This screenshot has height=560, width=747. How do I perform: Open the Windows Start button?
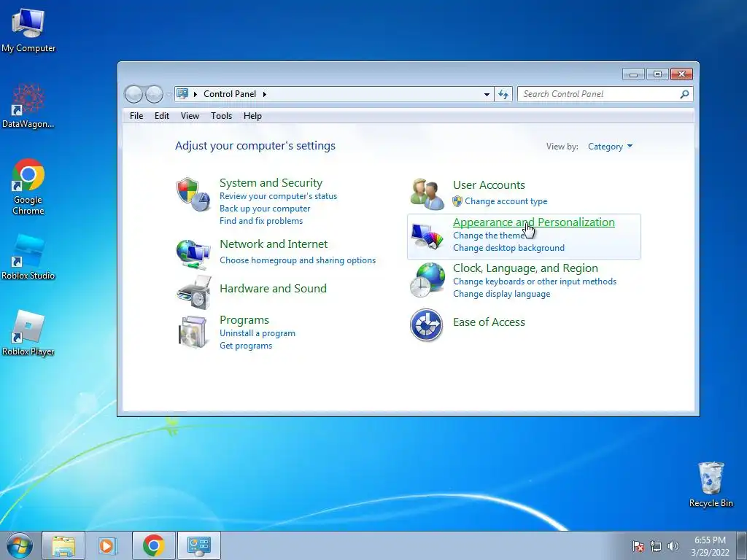20,545
